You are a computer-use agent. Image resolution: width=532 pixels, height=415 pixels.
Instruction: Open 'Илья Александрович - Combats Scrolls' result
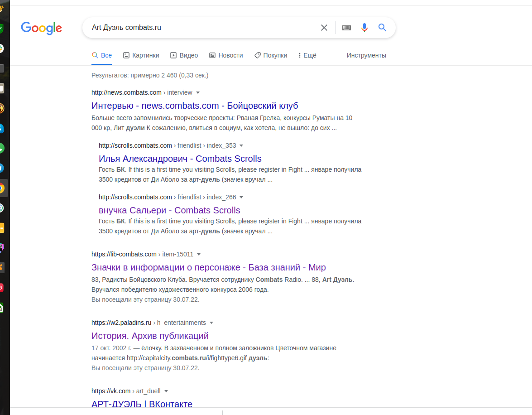[x=180, y=159]
